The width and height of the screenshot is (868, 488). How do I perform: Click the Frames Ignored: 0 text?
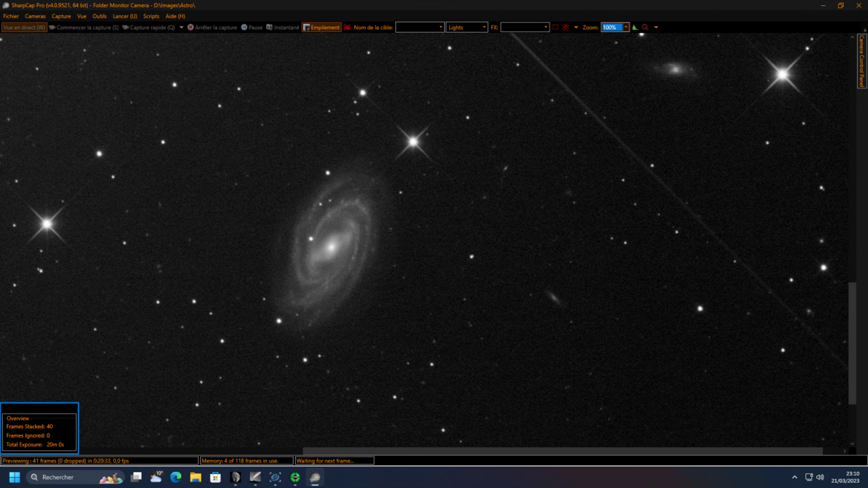tap(28, 435)
